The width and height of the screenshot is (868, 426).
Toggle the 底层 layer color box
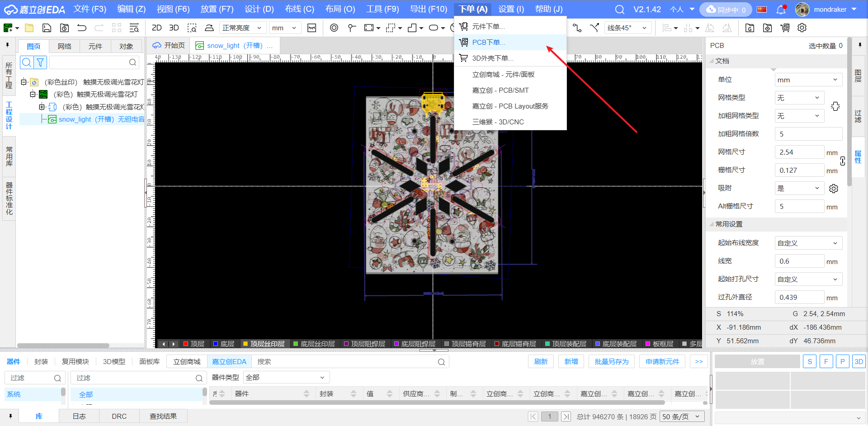(x=216, y=344)
